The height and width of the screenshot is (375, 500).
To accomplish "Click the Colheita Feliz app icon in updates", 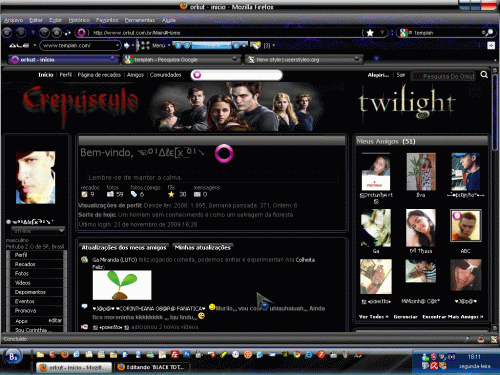I will point(85,260).
